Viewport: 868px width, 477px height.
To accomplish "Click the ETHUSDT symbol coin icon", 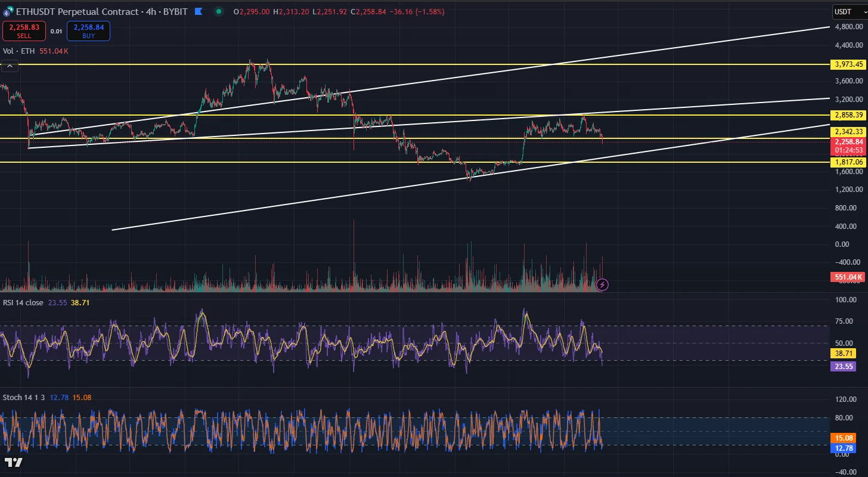I will click(x=8, y=12).
